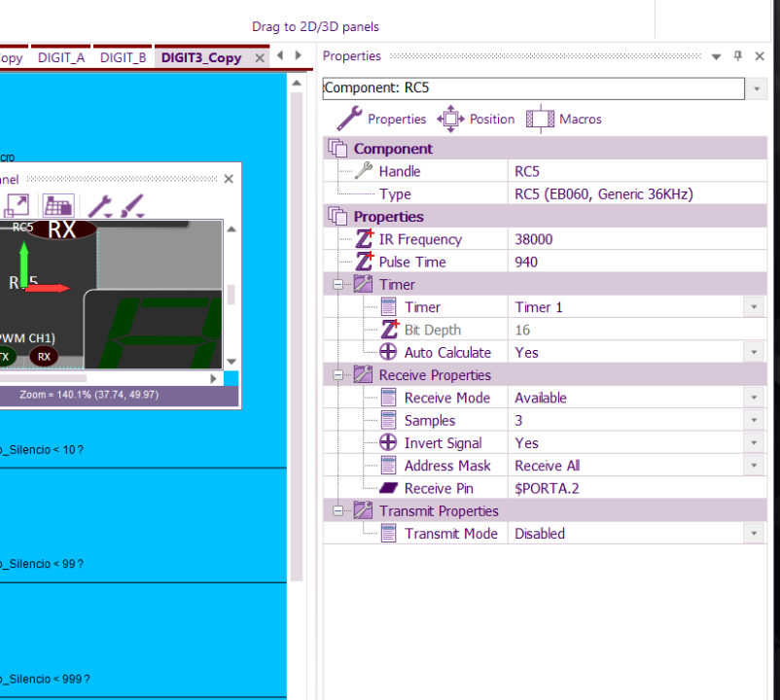Close the floating 2D panel

tap(229, 179)
